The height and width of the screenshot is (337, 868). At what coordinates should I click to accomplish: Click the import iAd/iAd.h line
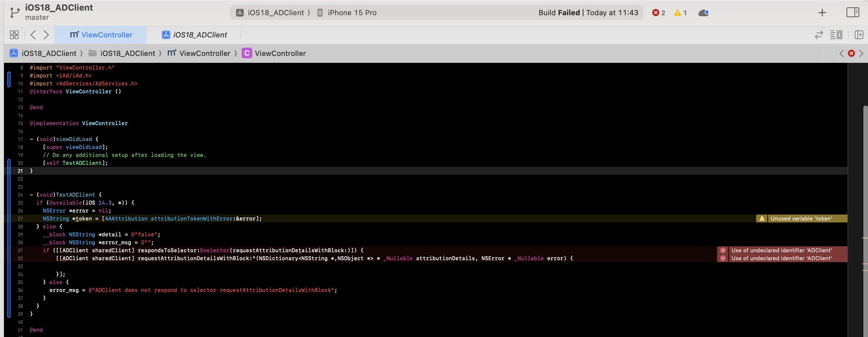(61, 75)
